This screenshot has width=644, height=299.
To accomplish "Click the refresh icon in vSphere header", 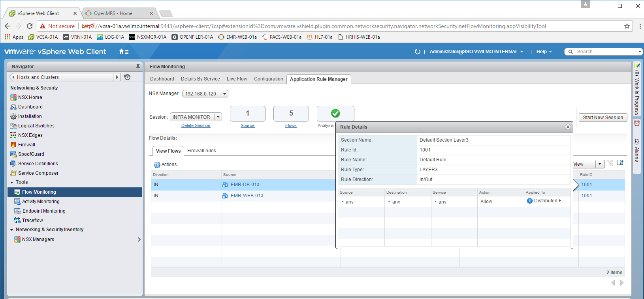I will [417, 52].
